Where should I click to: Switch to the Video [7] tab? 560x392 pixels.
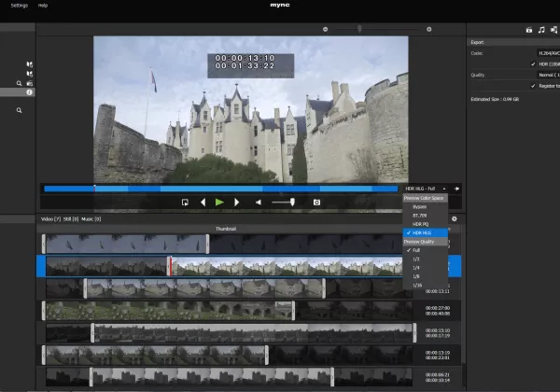50,218
